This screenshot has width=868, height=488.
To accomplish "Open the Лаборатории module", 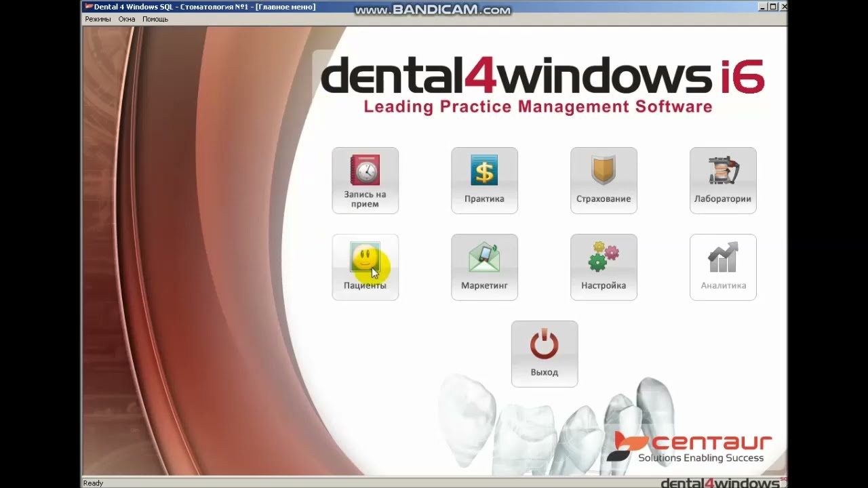I will [x=723, y=180].
